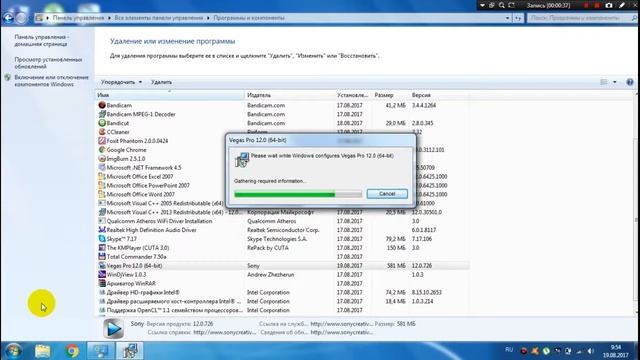Expand the recorder toolbar dropdown arrow
The height and width of the screenshot is (360, 640).
coord(482,5)
